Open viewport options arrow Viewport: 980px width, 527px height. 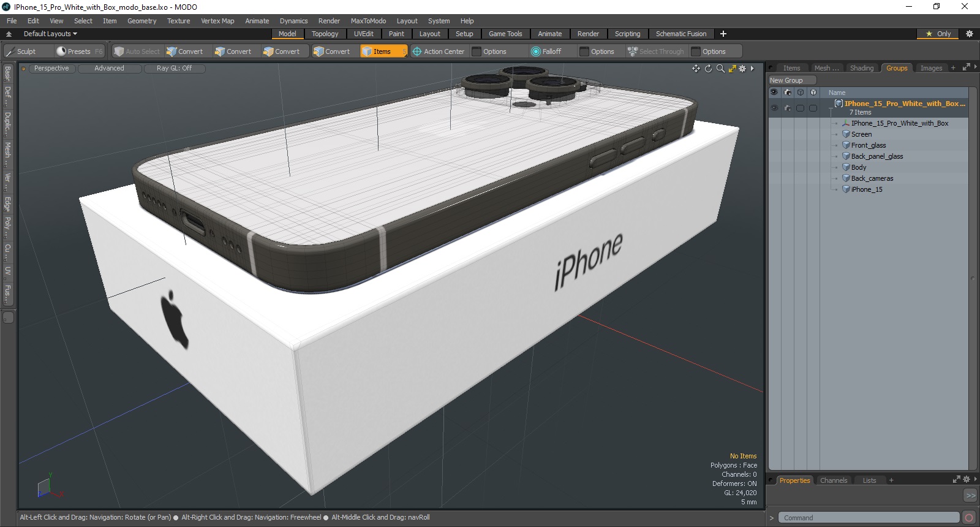coord(752,69)
